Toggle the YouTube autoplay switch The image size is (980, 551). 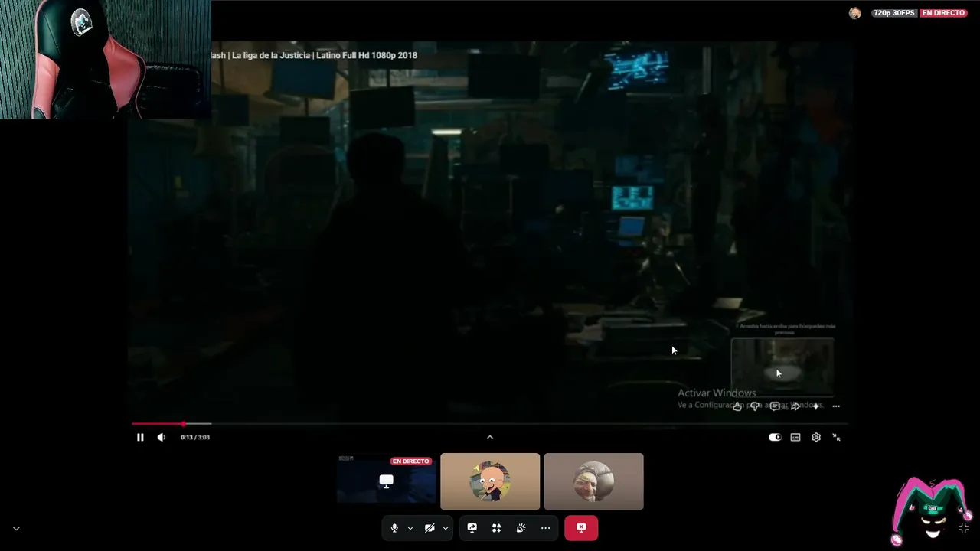point(775,437)
